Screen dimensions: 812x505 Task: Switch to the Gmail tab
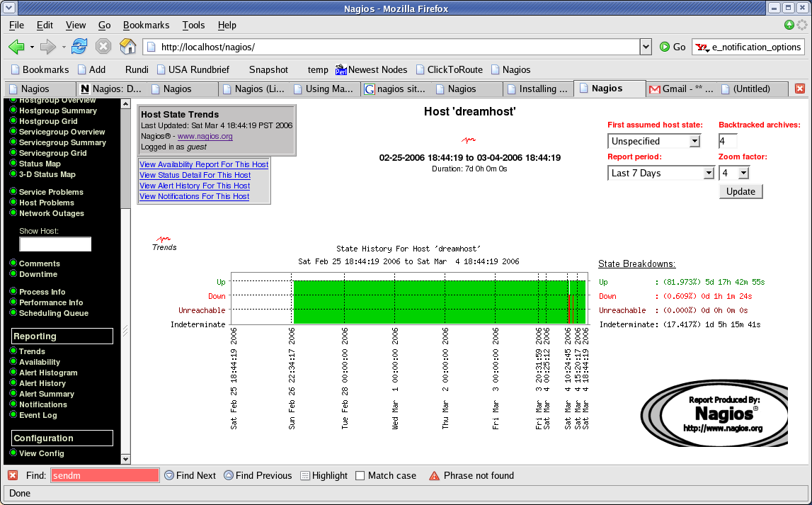pyautogui.click(x=680, y=89)
